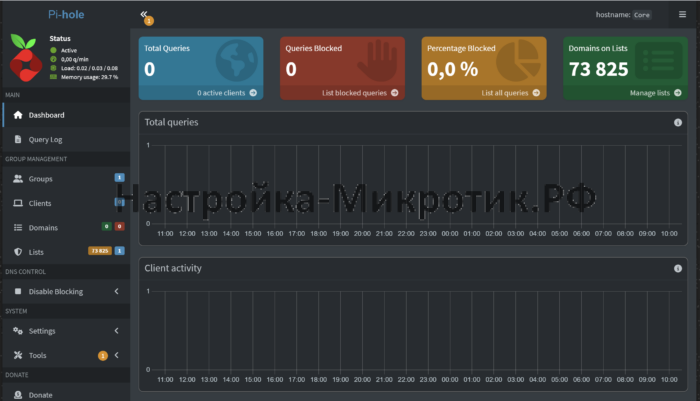Click the Query Log file icon
Viewport: 700px width, 401px height.
(x=18, y=139)
